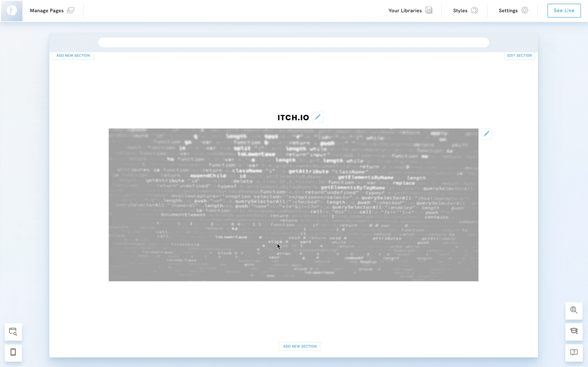This screenshot has width=588, height=367.
Task: Open tutorials via the graduation cap icon
Action: click(574, 332)
